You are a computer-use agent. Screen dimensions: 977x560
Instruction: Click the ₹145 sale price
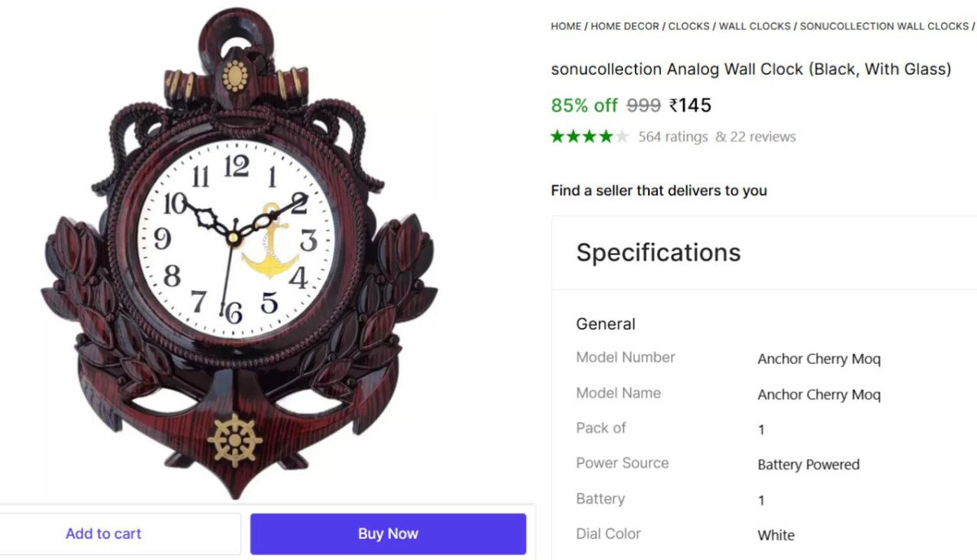pyautogui.click(x=690, y=106)
